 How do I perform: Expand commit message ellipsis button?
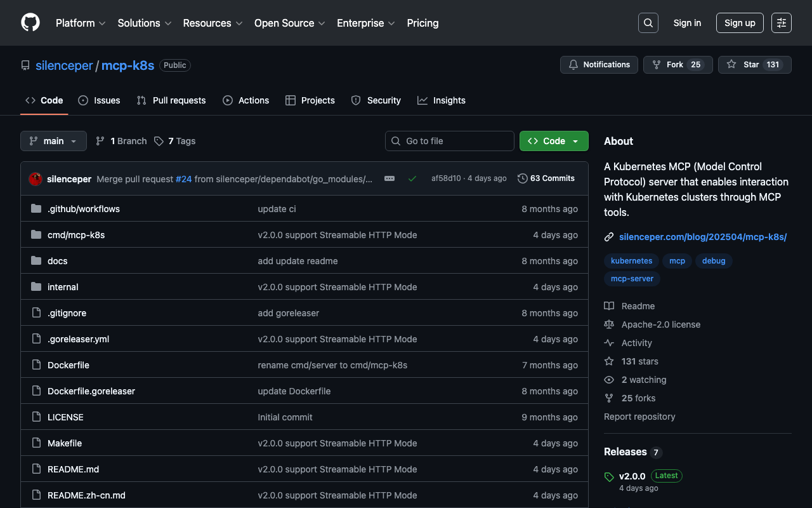click(x=390, y=179)
